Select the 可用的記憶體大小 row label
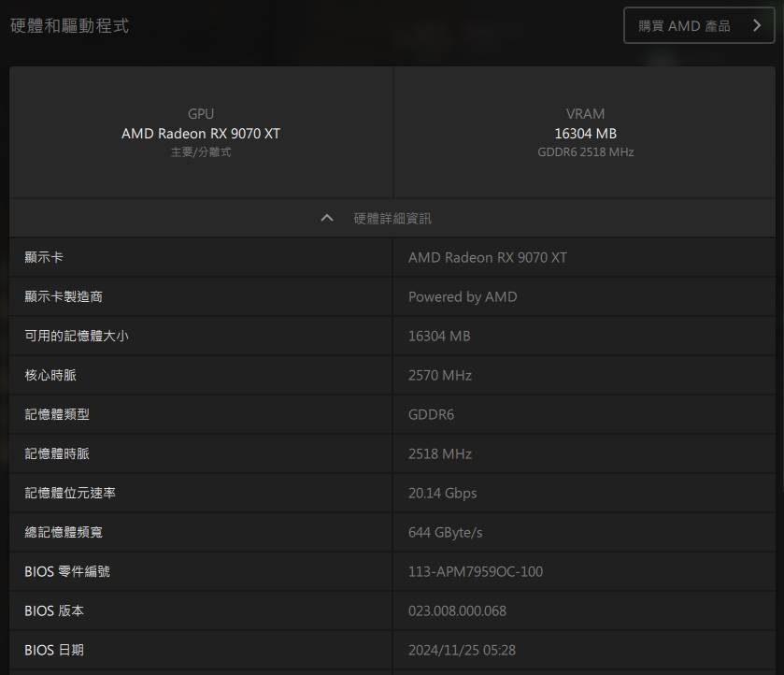Screen dimensions: 784x675 (77, 336)
